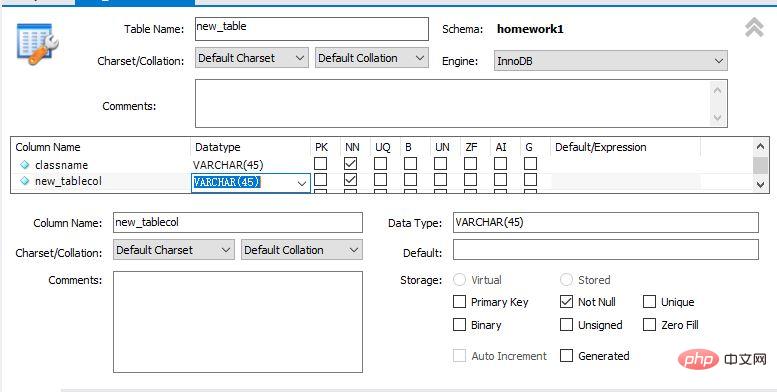Uncheck NN checkbox in classname row
Screen dimensions: 777x392
point(350,163)
